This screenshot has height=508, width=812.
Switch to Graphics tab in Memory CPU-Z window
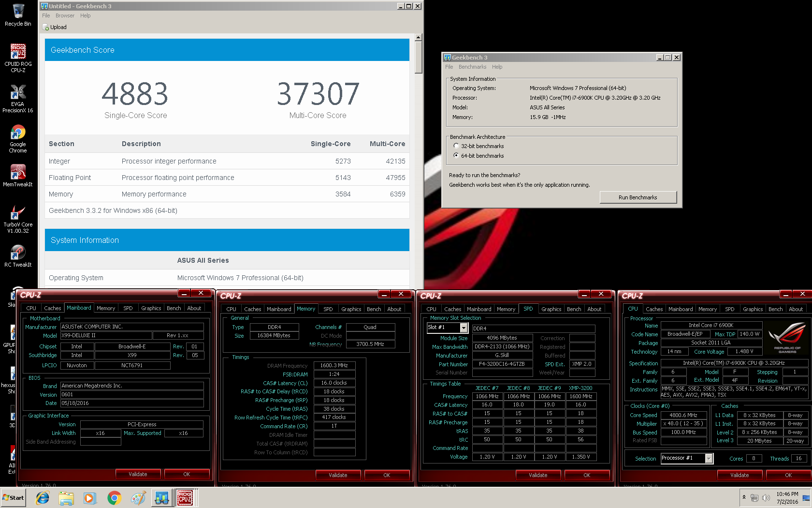pos(351,309)
